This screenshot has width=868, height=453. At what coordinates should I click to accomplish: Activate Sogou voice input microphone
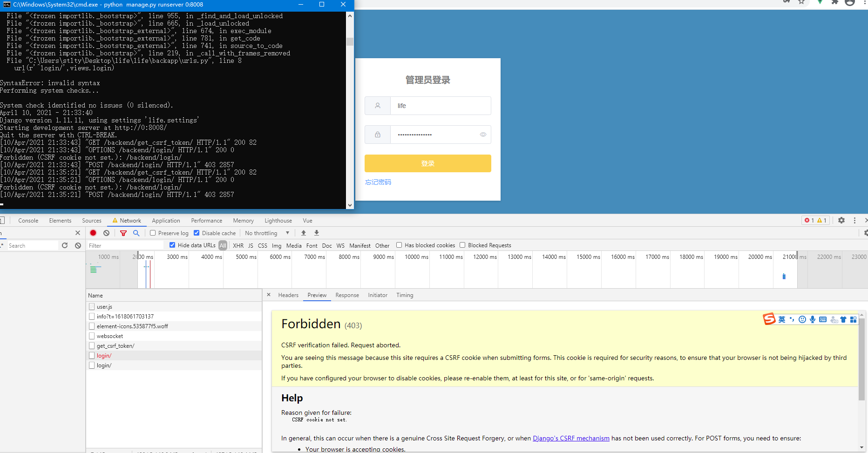coord(813,319)
